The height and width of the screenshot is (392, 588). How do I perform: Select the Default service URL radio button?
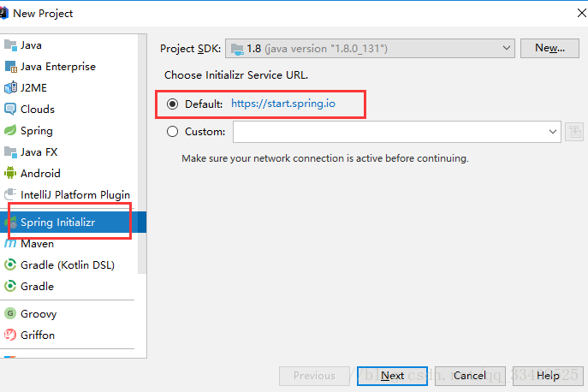pyautogui.click(x=173, y=104)
